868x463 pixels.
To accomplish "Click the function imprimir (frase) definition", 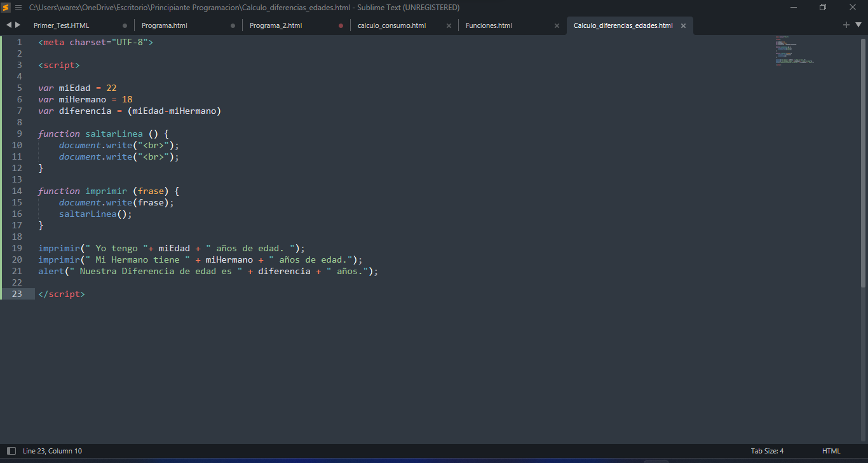I will [x=109, y=191].
